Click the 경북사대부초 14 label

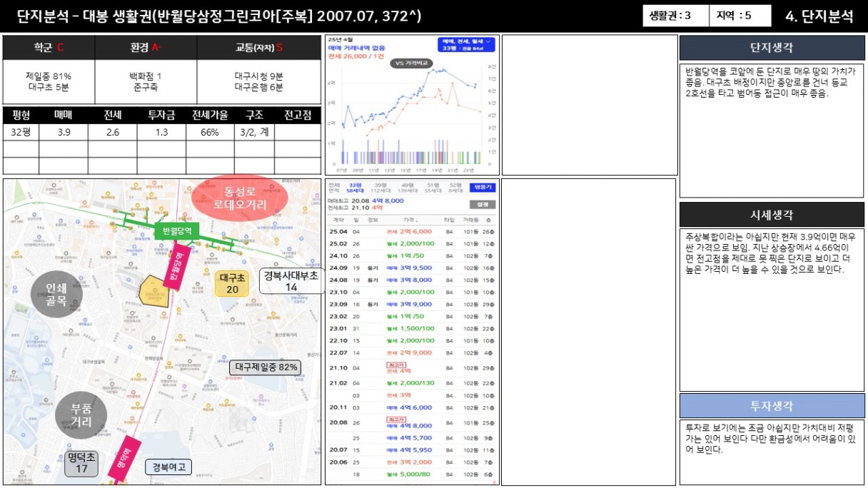(291, 281)
